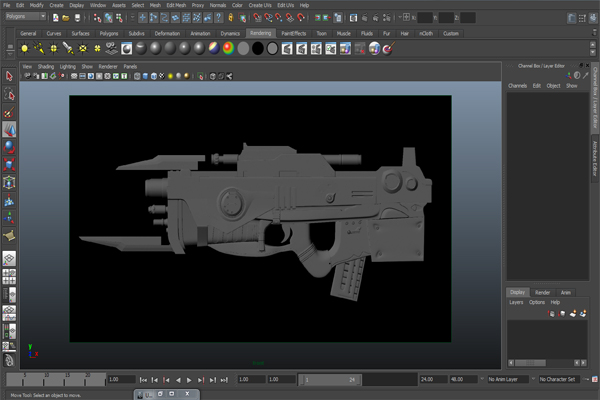Save scene with the disk icon
The image size is (600, 400).
(x=77, y=18)
